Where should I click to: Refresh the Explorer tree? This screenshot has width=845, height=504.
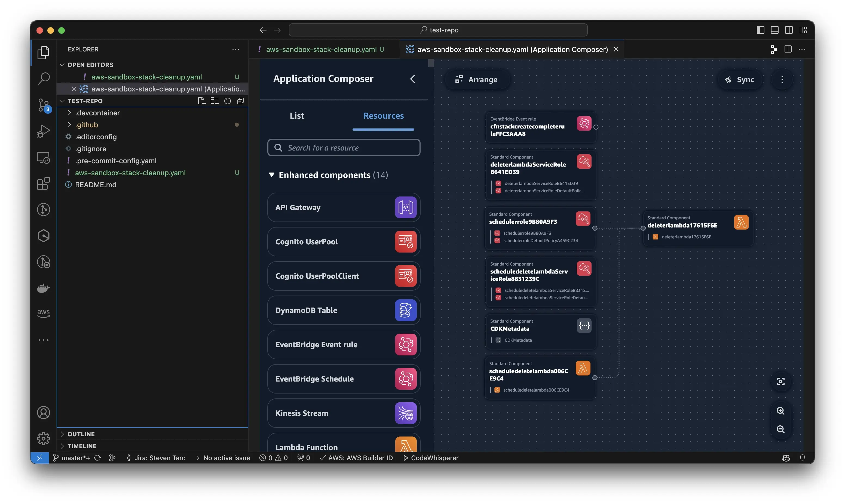point(228,101)
